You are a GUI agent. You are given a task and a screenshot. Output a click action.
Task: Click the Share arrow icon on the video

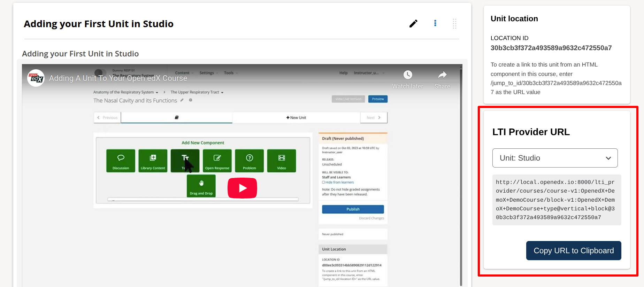coord(442,75)
